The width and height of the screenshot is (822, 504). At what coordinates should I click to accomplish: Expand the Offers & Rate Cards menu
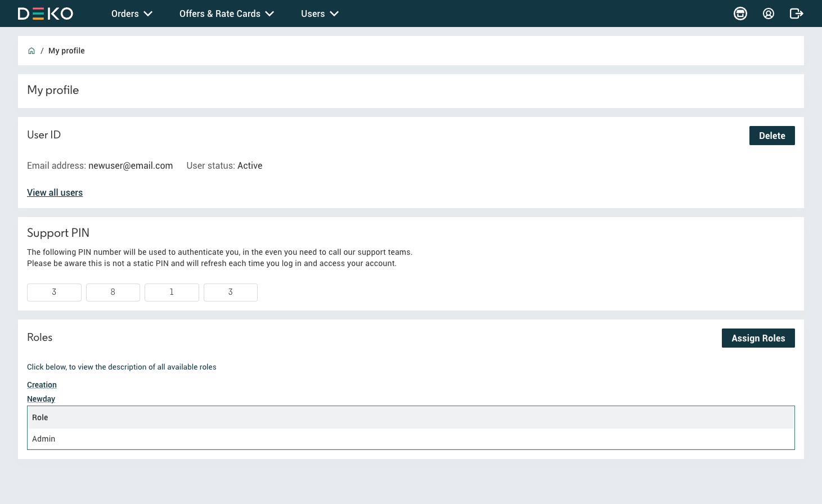pos(227,13)
